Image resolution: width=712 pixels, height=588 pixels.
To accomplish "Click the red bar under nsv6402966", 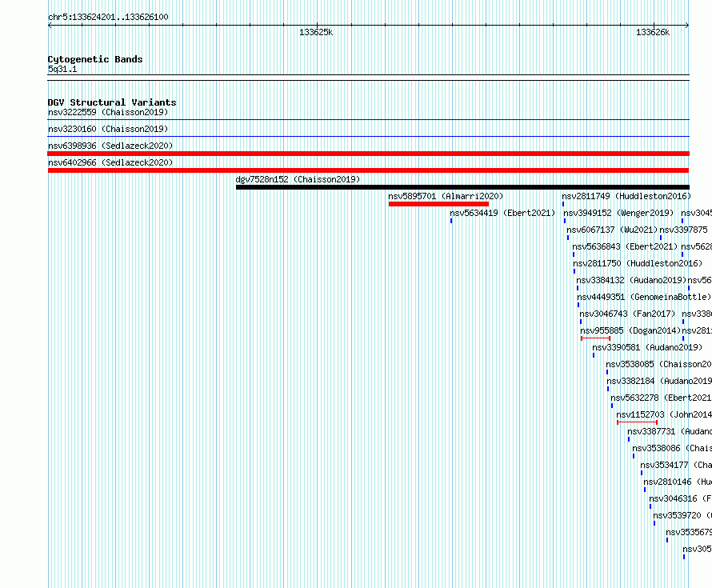I will [x=368, y=170].
